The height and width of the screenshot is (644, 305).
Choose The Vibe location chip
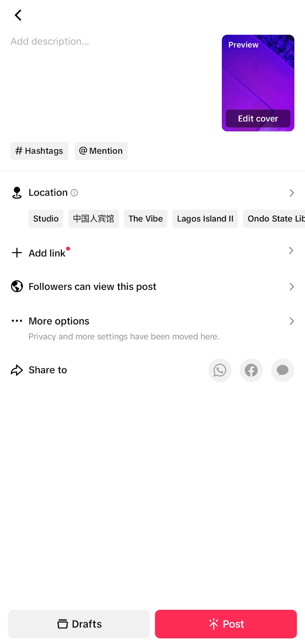click(145, 219)
